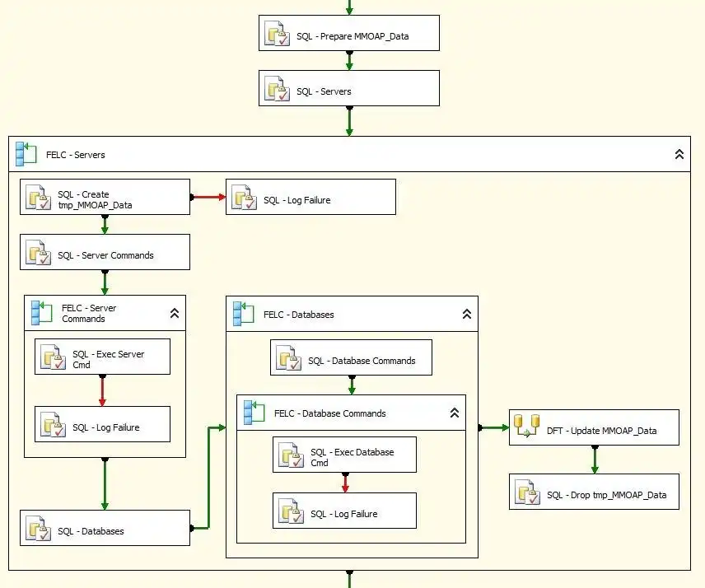
Task: Select the "SQL - Create tmp_MMOAP_Data" label
Action: coord(95,199)
